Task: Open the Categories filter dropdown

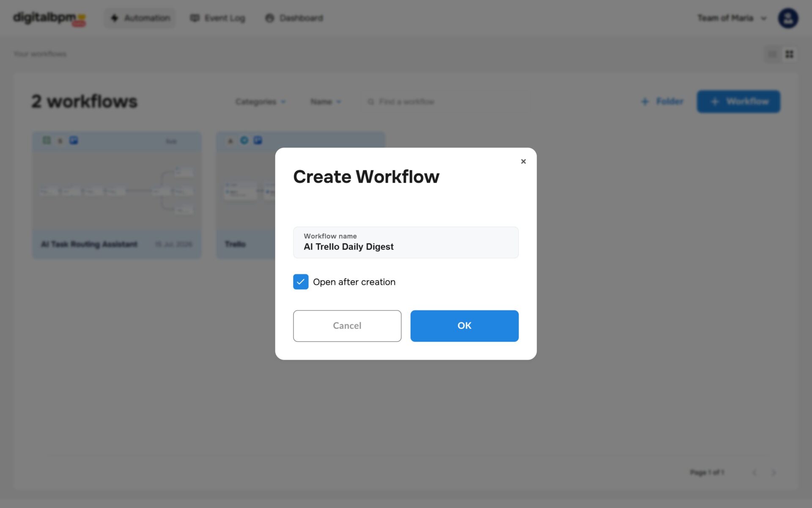Action: pyautogui.click(x=261, y=102)
